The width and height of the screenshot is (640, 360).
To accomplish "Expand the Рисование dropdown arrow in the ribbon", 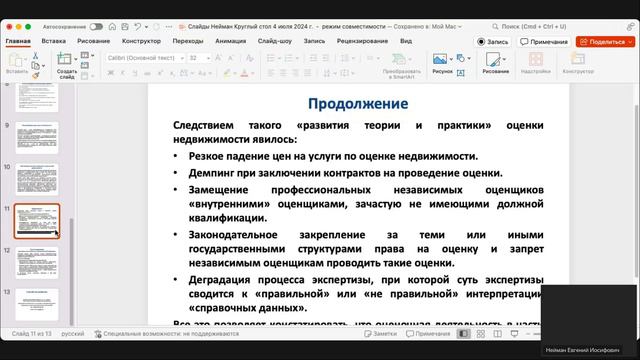I will [x=504, y=60].
